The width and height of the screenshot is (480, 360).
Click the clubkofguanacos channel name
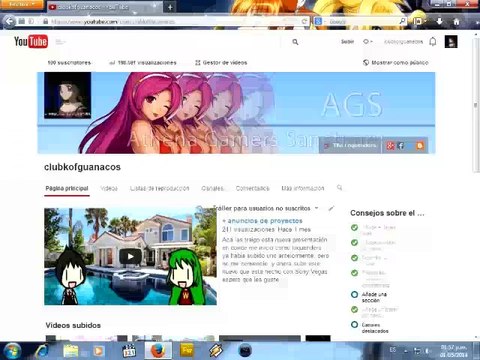pos(82,167)
